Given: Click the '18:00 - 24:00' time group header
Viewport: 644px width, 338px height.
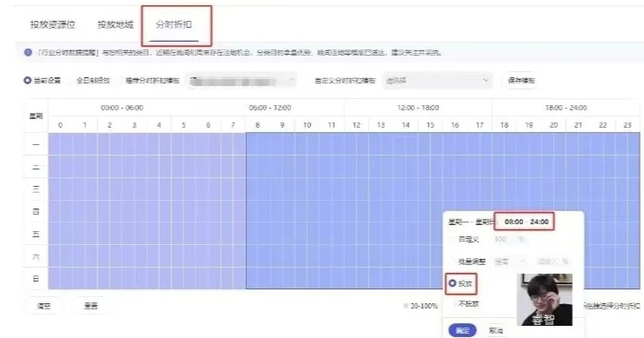Looking at the screenshot, I should pyautogui.click(x=566, y=108).
